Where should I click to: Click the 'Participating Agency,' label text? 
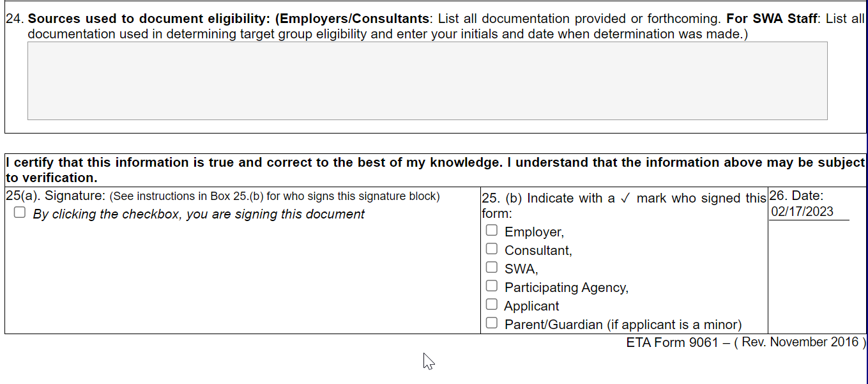pos(567,288)
